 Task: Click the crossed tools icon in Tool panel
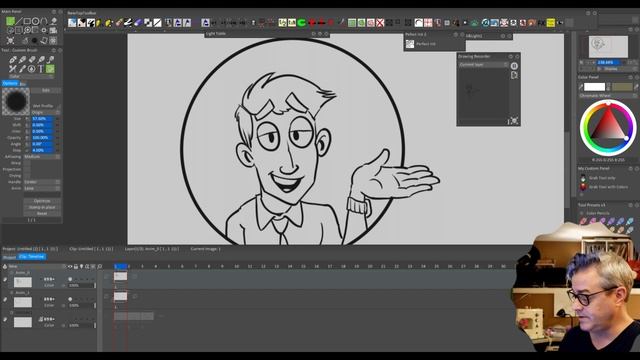[13, 69]
